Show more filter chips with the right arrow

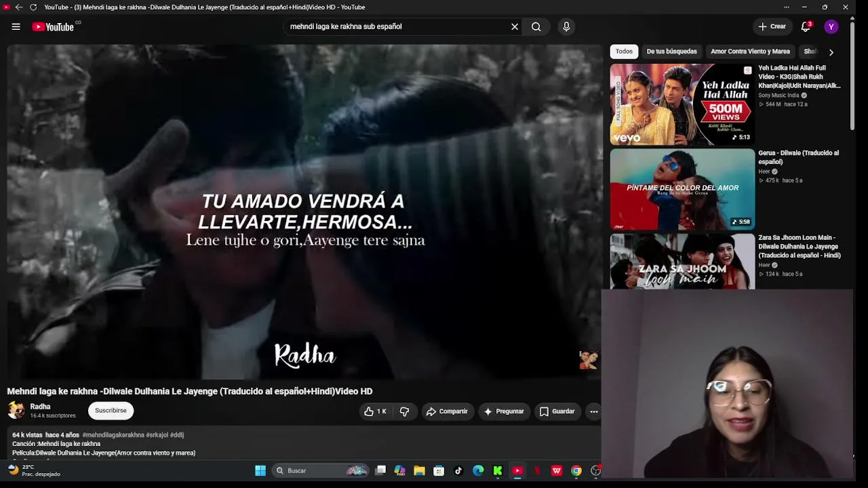[x=831, y=52]
